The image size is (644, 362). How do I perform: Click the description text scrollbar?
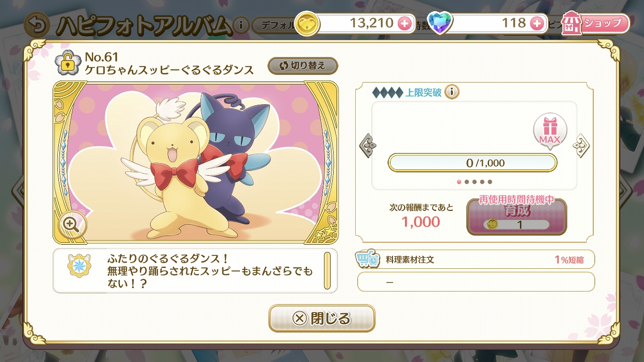pyautogui.click(x=327, y=270)
